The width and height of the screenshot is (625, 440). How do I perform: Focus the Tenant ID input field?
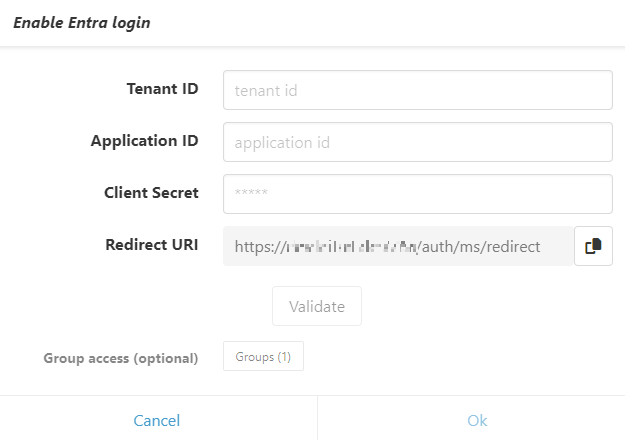418,90
